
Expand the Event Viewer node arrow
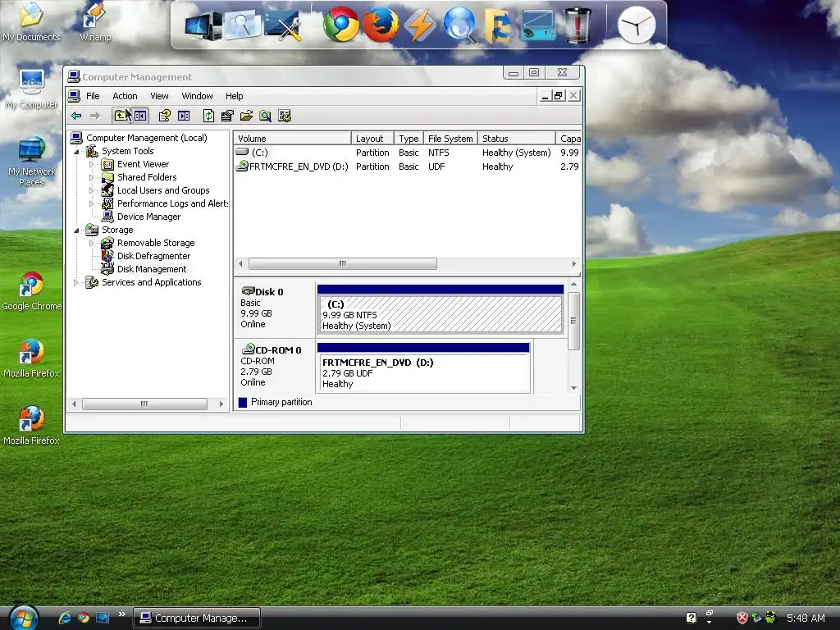tap(91, 164)
